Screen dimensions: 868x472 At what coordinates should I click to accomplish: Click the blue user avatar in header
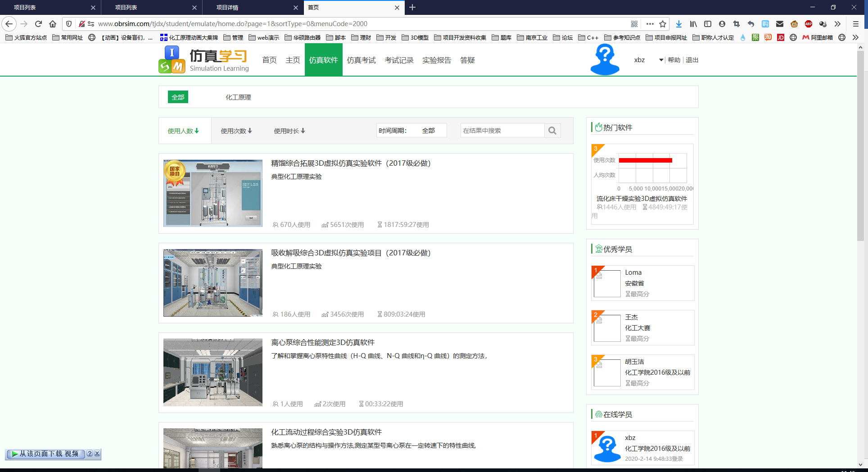pos(605,60)
